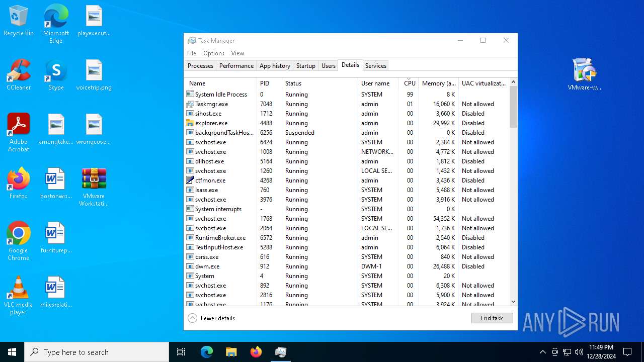Switch to the Performance tab
This screenshot has width=644, height=362.
click(236, 66)
